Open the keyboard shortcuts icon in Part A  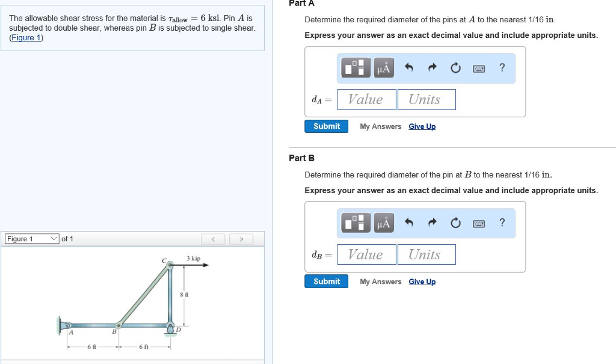478,69
